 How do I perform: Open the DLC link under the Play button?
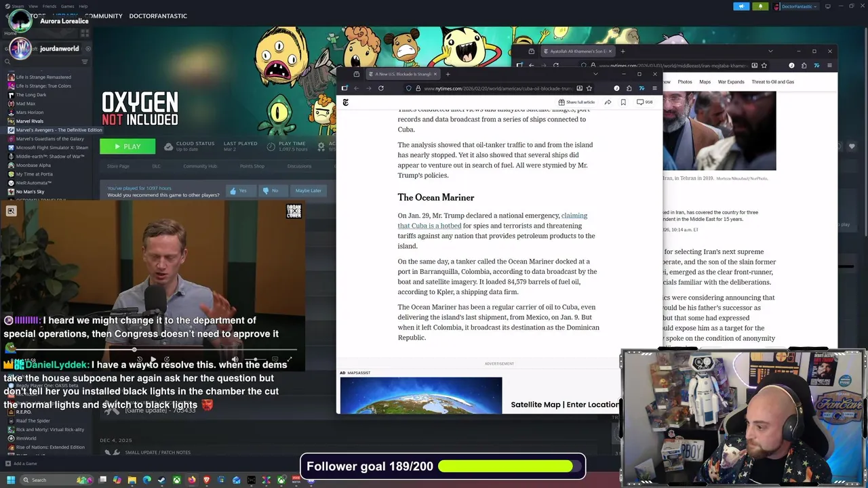pyautogui.click(x=156, y=166)
